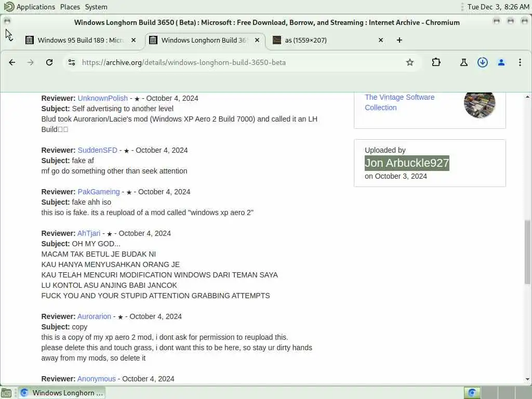The height and width of the screenshot is (399, 532).
Task: Click the subject text 'fake ahh iso'
Action: [91, 202]
